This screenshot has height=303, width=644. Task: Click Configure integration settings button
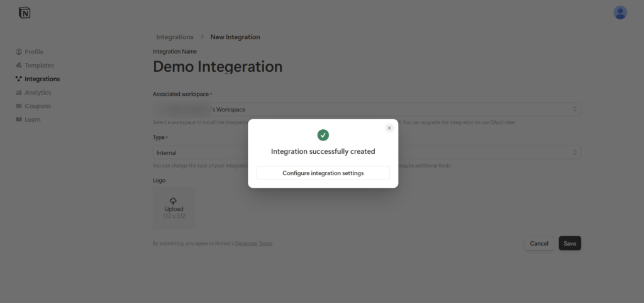pyautogui.click(x=323, y=173)
